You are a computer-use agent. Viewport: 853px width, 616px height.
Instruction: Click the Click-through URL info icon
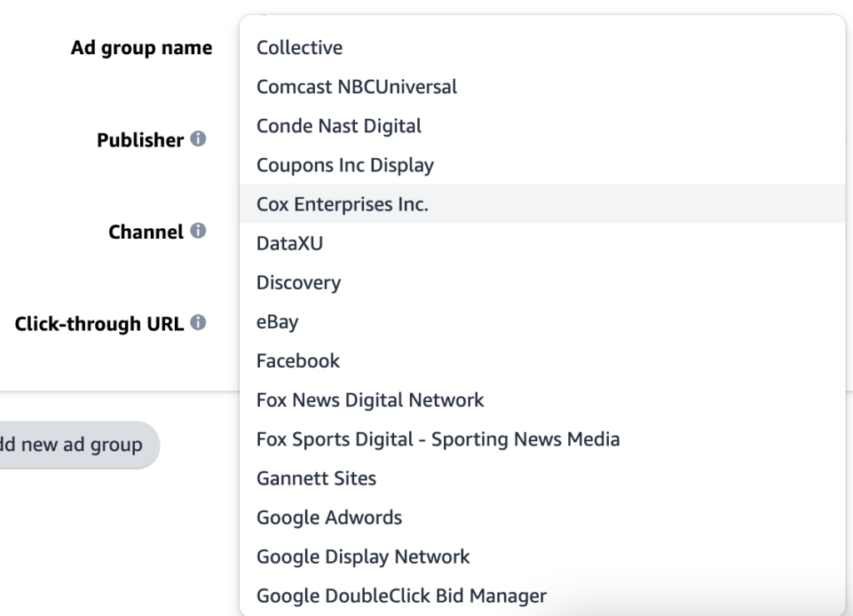[198, 323]
